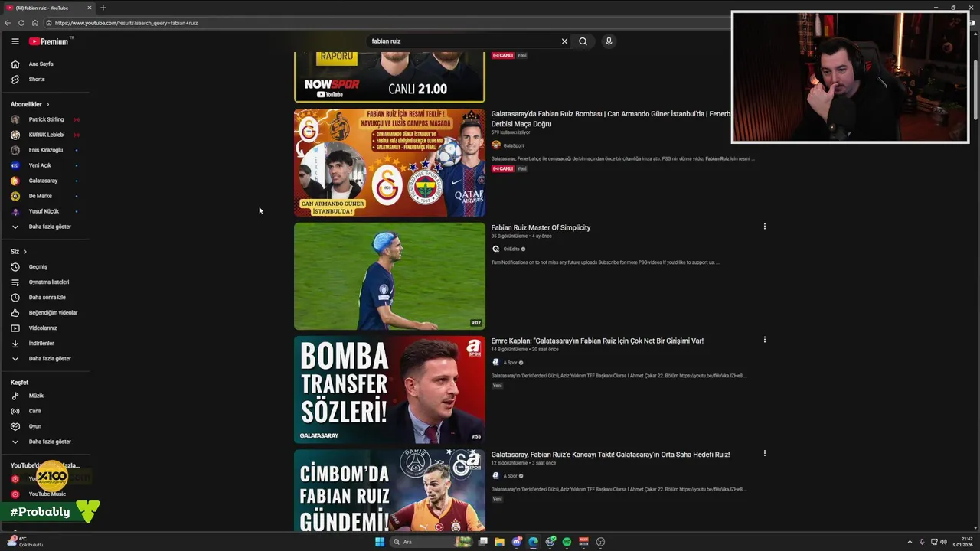Open NOW SPOR CANLI 21.00 thumbnail
The image size is (980, 551).
click(x=390, y=77)
